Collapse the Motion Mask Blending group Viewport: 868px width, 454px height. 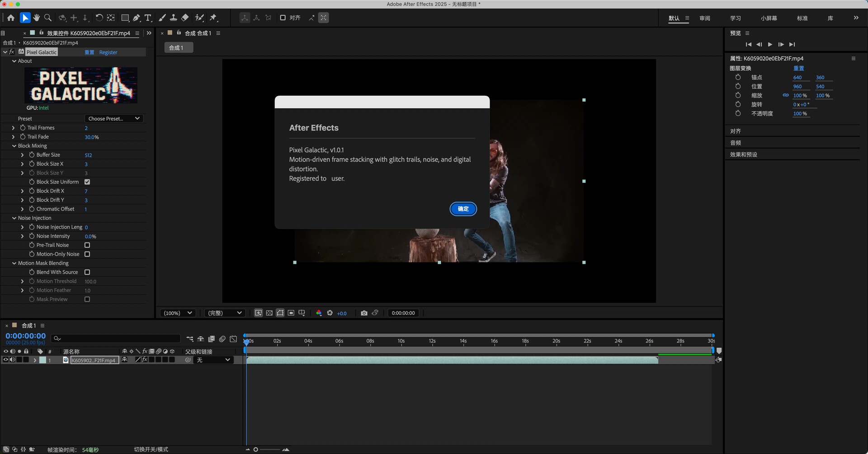[14, 263]
